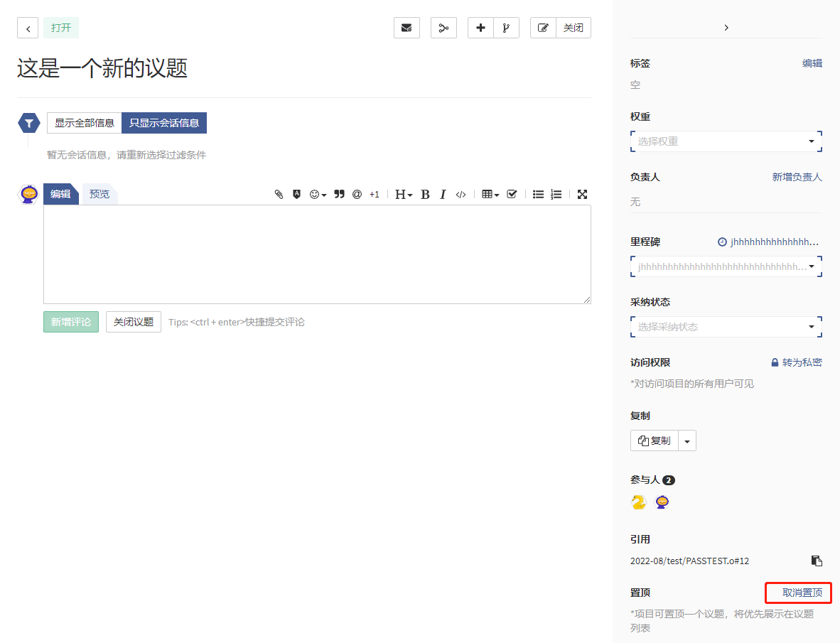
Task: Select the 编辑 tab of the editor
Action: tap(60, 194)
